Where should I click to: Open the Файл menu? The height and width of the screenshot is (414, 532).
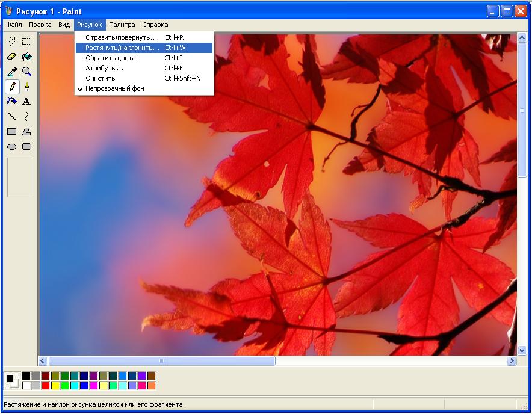pyautogui.click(x=14, y=25)
